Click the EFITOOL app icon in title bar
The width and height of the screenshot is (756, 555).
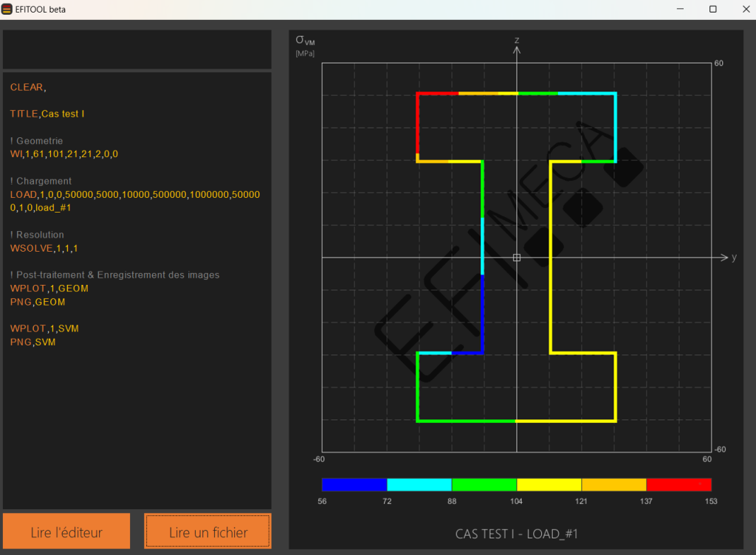pos(7,9)
